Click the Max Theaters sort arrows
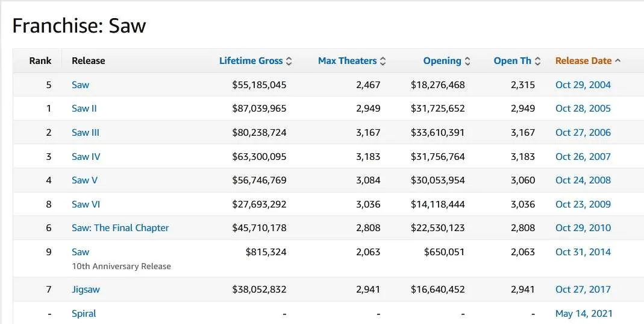This screenshot has height=324, width=644. click(x=383, y=61)
